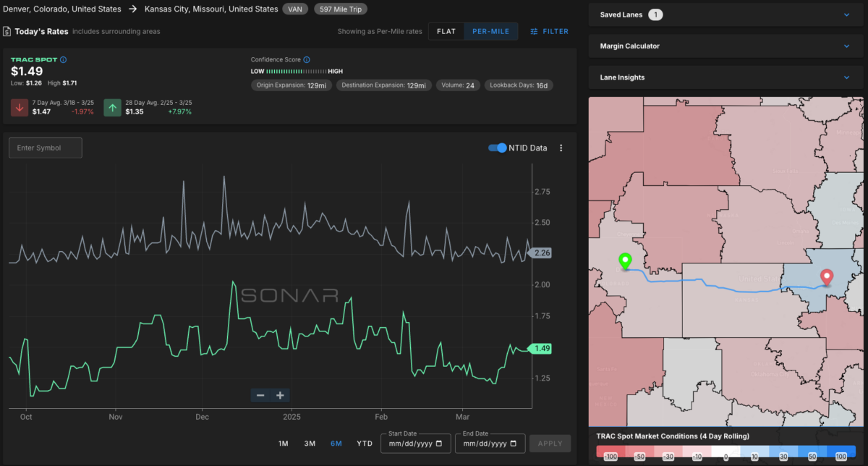Zoom in chart with plus button
This screenshot has width=868, height=466.
point(280,395)
